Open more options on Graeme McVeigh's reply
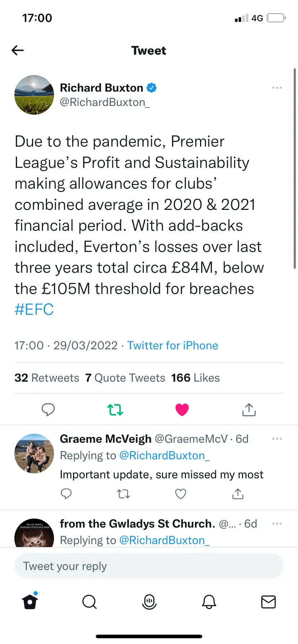The height and width of the screenshot is (644, 298). click(277, 439)
